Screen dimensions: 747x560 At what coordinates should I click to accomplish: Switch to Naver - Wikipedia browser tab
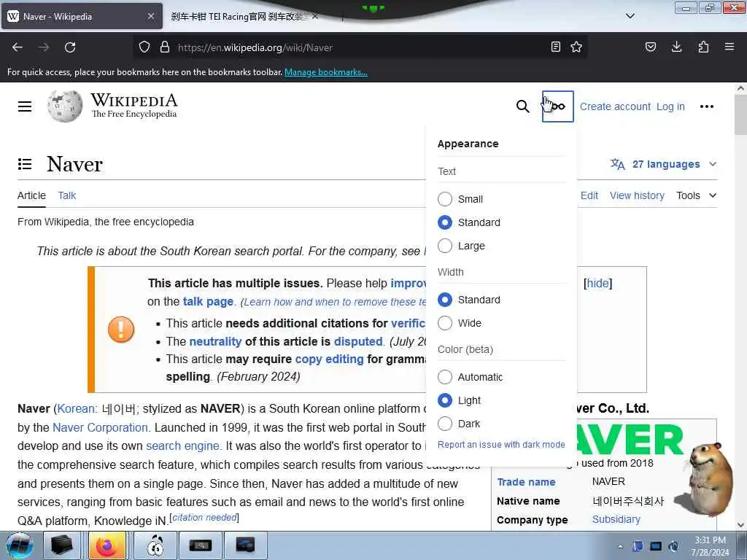(x=82, y=16)
